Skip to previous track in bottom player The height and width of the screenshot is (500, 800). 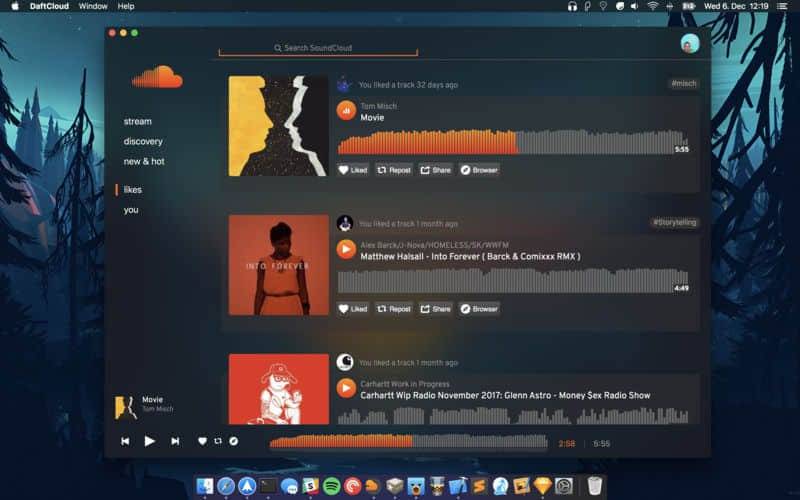[125, 441]
